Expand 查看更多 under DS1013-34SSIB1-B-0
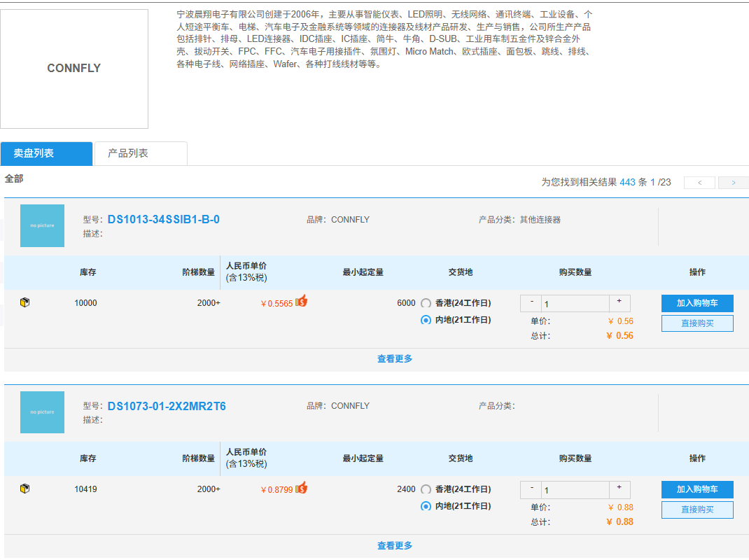 [395, 359]
